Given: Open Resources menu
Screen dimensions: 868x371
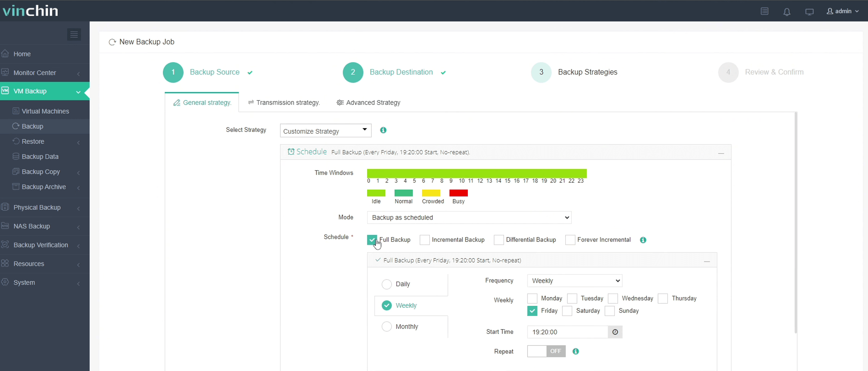Looking at the screenshot, I should (45, 263).
